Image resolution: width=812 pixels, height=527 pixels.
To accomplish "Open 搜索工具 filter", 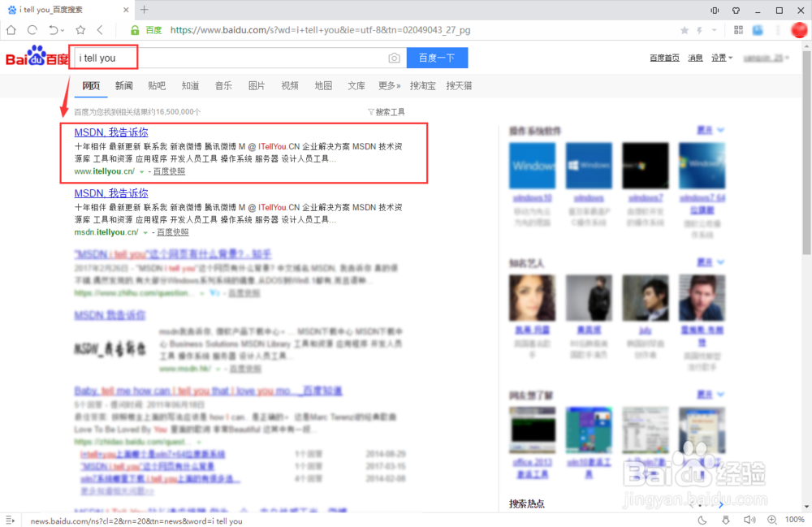I will pos(387,112).
